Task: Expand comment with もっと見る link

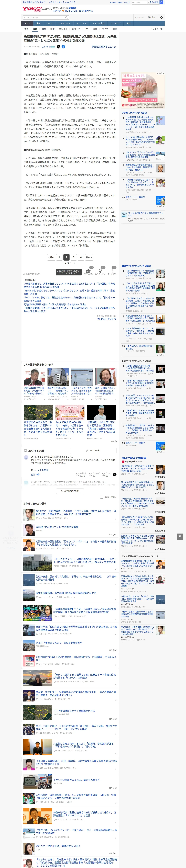Action: click(43, 469)
